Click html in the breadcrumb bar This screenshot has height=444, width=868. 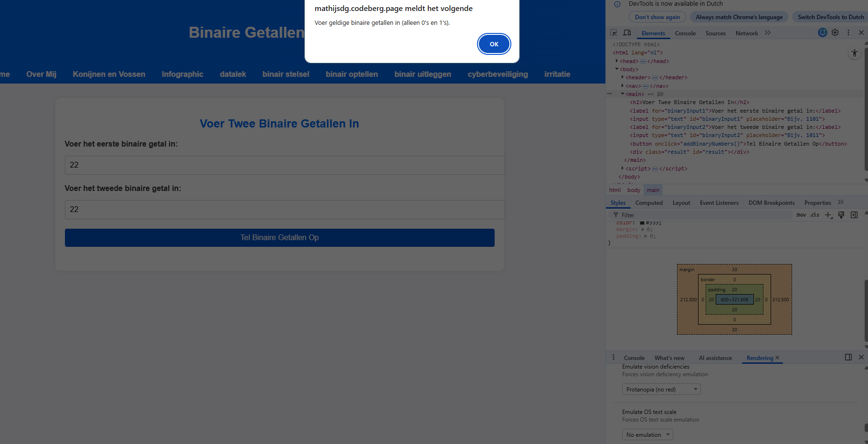(x=615, y=190)
